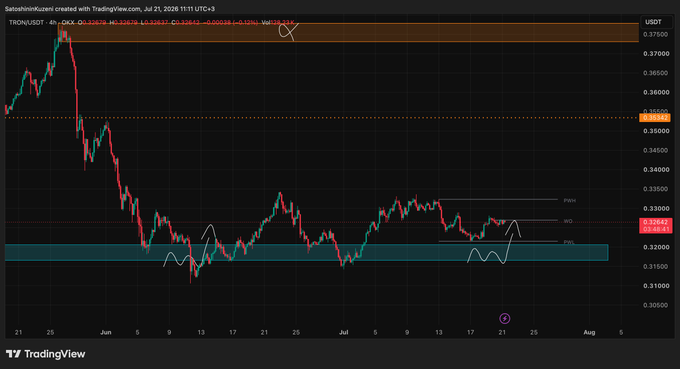Click the Jul label on the time axis
Viewport: 680px width, 369px height.
[343, 332]
